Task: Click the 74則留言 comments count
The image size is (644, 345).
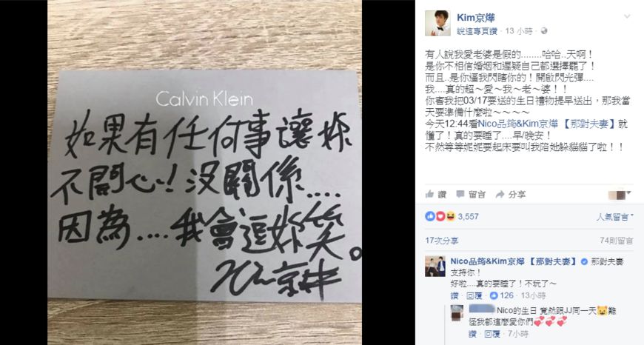Action: (x=616, y=241)
